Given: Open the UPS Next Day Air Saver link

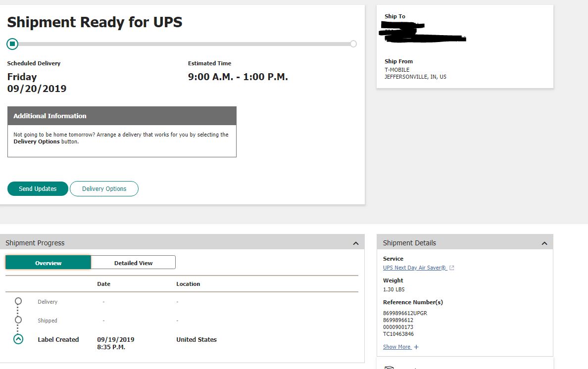Looking at the screenshot, I should pos(415,268).
